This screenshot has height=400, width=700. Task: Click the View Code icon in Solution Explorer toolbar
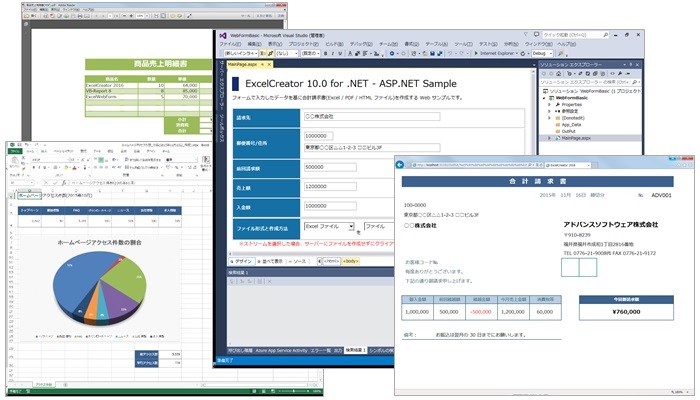[x=612, y=73]
